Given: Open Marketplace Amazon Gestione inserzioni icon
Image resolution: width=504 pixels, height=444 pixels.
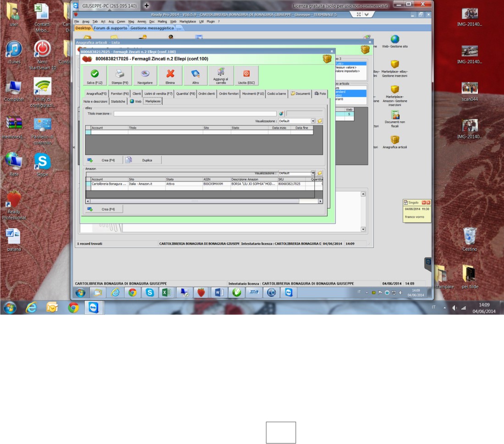Looking at the screenshot, I should click(x=394, y=96).
